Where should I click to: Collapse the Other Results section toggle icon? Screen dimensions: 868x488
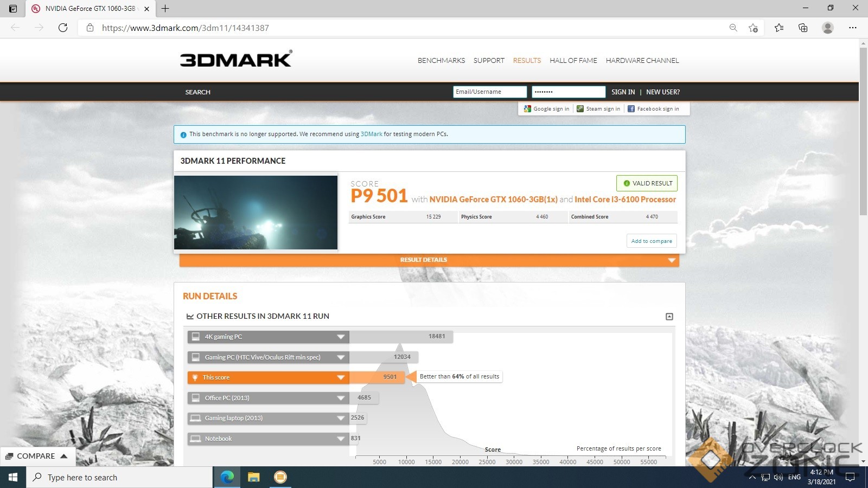[x=669, y=317]
